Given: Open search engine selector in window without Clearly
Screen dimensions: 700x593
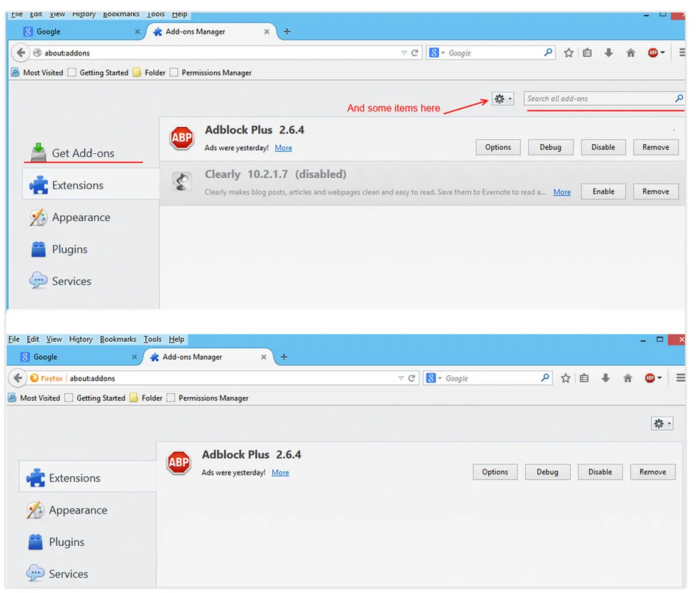Looking at the screenshot, I should (x=434, y=378).
